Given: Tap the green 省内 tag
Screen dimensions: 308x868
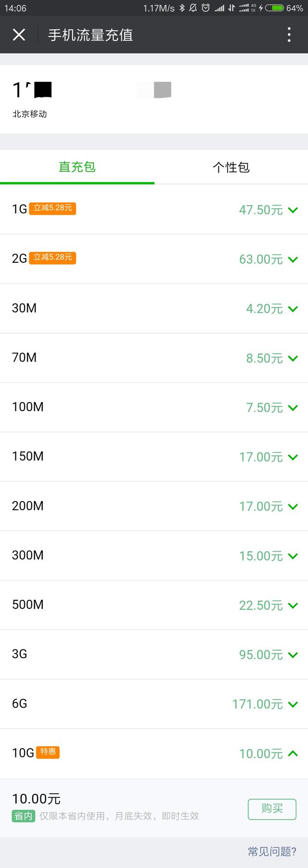Looking at the screenshot, I should [24, 816].
